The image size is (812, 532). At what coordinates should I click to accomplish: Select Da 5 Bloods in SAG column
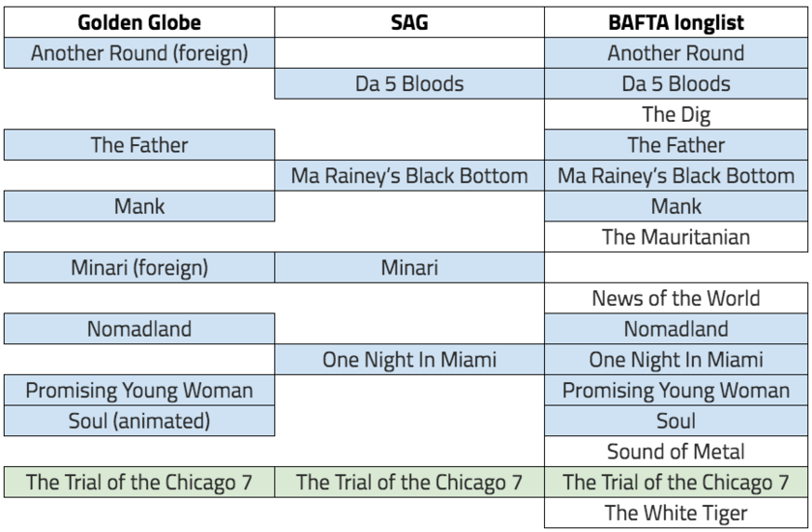click(x=408, y=84)
